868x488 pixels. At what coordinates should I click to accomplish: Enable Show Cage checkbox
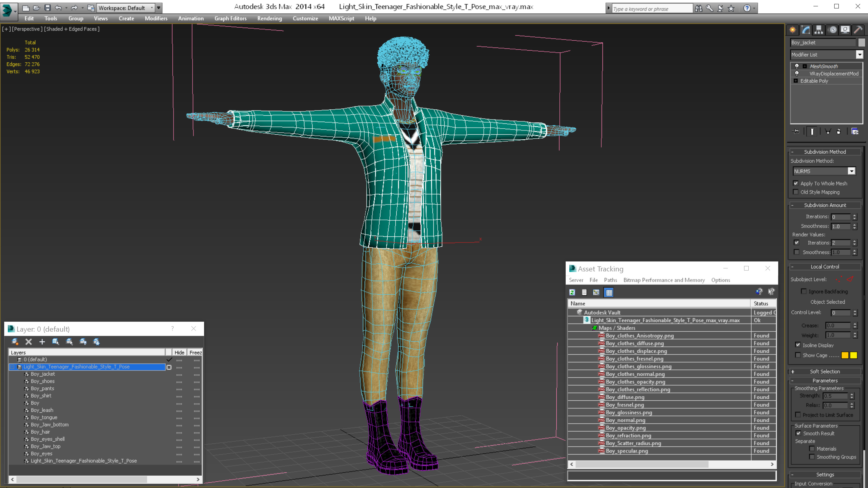[x=798, y=355]
